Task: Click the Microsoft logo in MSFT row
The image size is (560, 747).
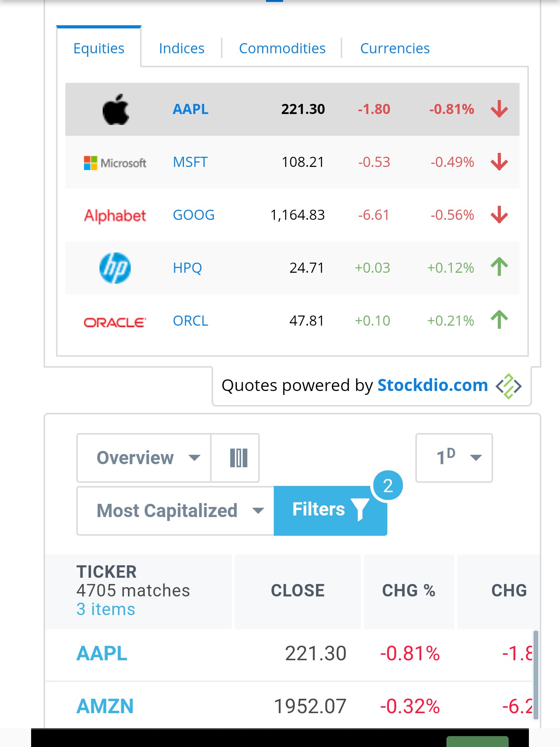Action: point(115,163)
